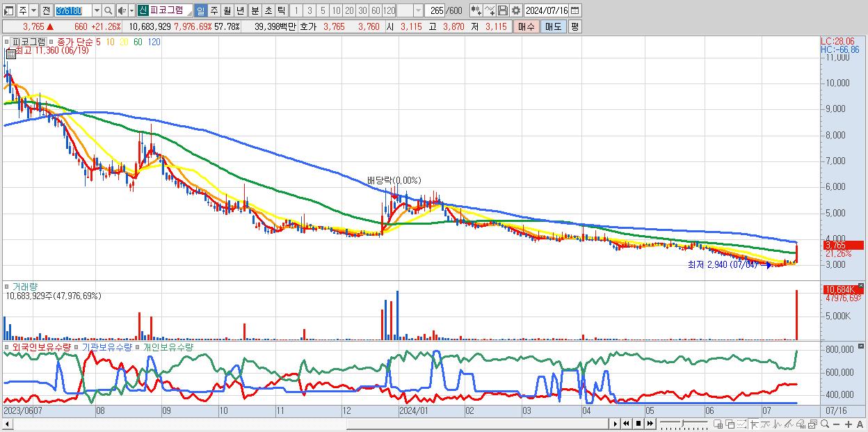Open the calendar icon beside 2024/07/16

[x=574, y=10]
